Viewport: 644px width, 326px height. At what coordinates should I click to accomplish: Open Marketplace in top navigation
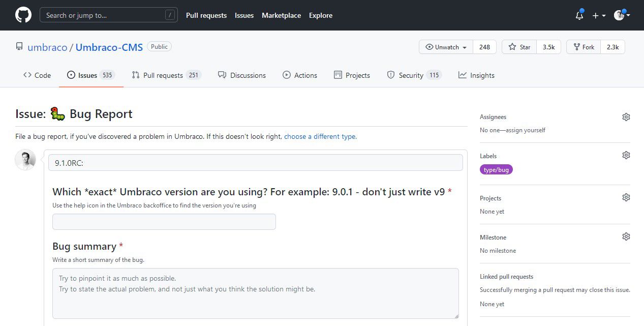281,15
